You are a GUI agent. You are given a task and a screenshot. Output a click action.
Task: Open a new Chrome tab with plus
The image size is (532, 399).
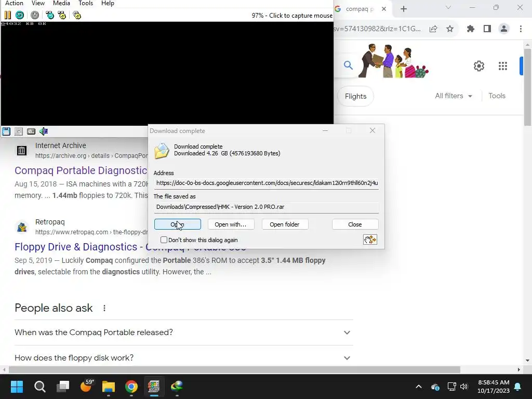(x=403, y=9)
